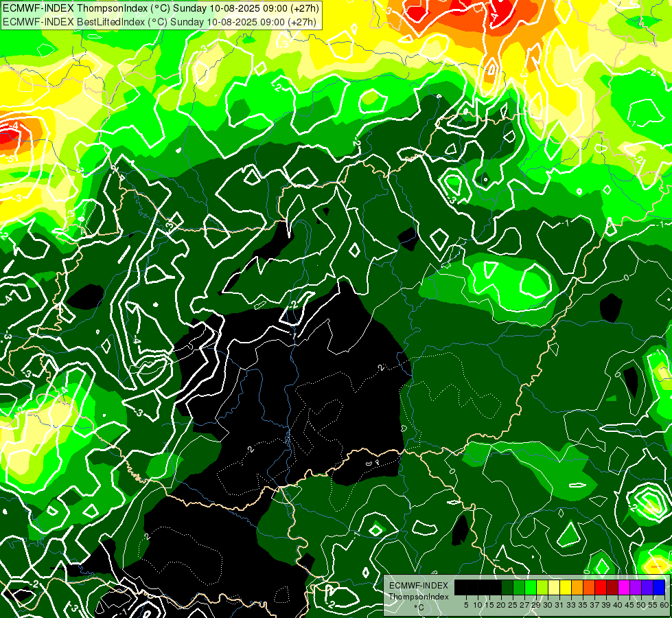
Task: Pick the bright red 37–39 legend swatch
Action: (601, 587)
